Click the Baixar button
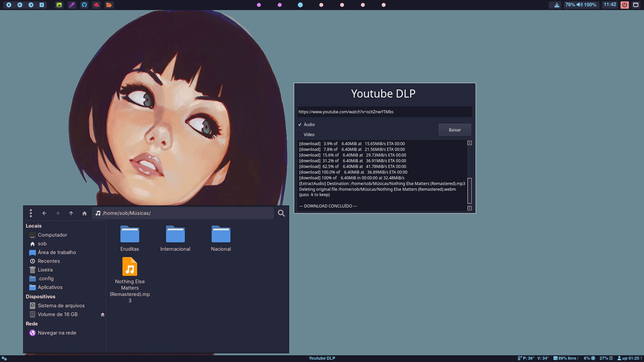This screenshot has height=362, width=644. [454, 130]
